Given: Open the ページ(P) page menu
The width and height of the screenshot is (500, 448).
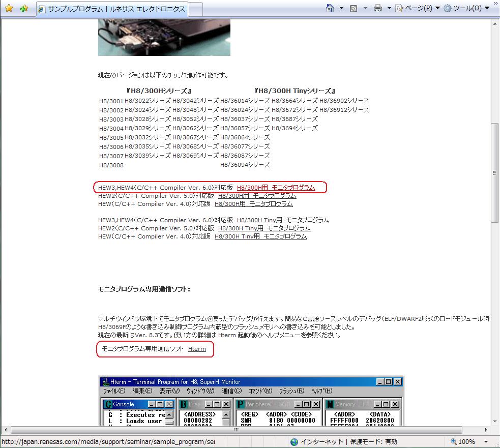Looking at the screenshot, I should pos(417,8).
